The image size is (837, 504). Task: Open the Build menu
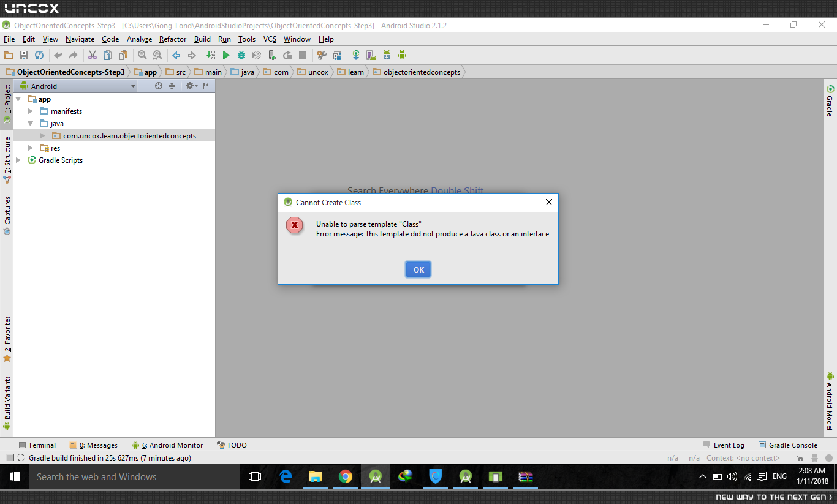202,39
